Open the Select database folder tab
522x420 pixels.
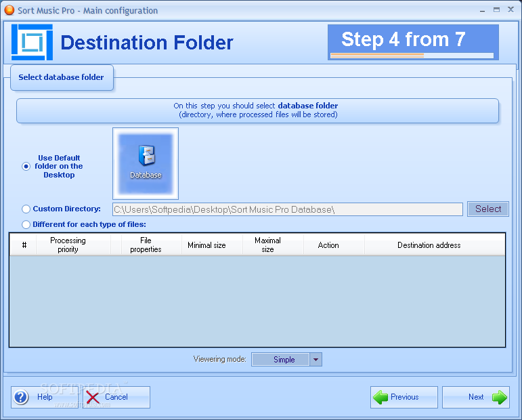coord(62,78)
